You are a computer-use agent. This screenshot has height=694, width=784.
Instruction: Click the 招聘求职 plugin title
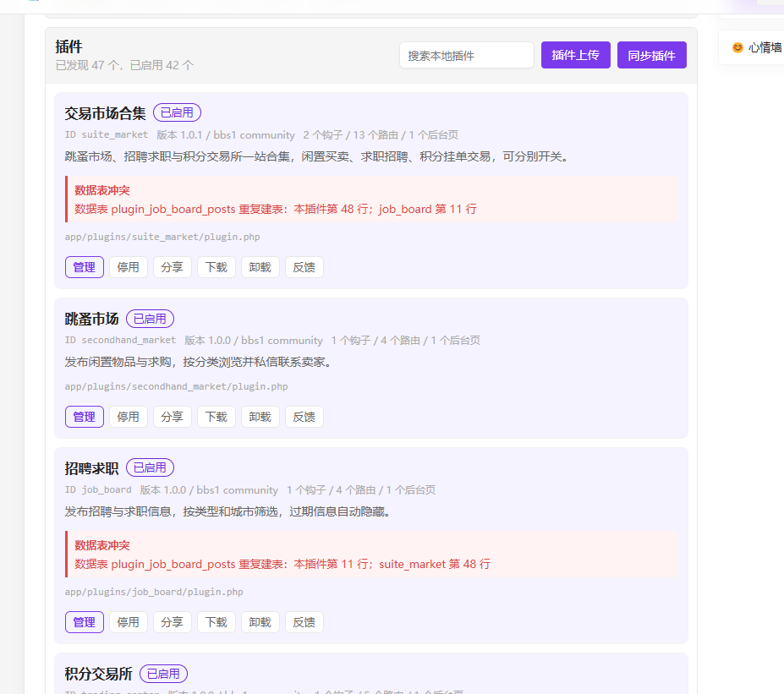pos(91,468)
